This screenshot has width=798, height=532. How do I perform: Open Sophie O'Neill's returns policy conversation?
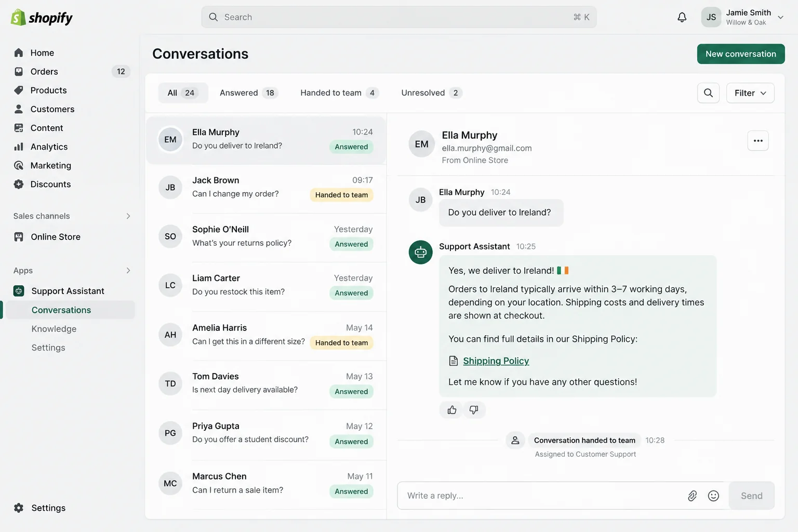click(266, 236)
